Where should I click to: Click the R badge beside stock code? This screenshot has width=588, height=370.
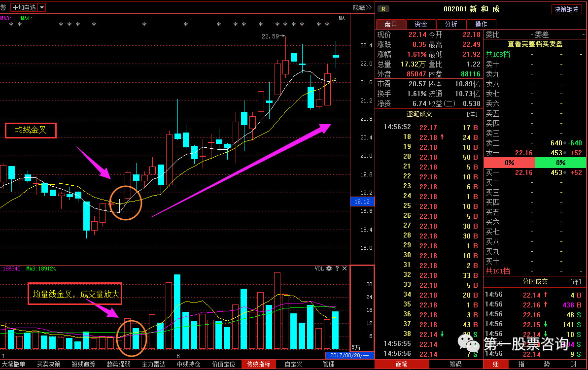(383, 9)
